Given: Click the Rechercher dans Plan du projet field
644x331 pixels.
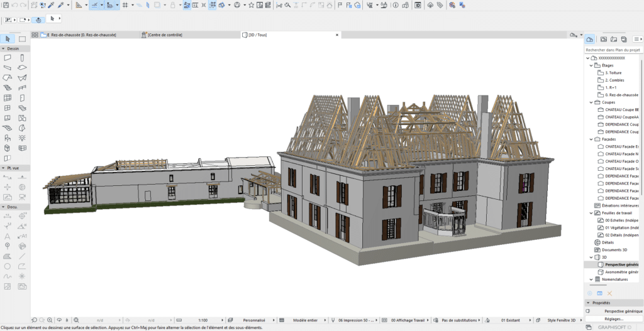Looking at the screenshot, I should [x=613, y=50].
